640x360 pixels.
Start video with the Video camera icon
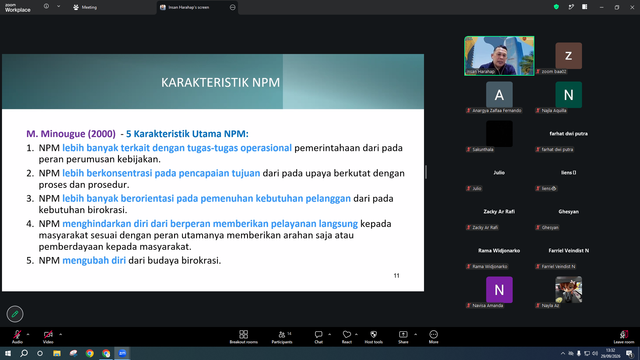48,334
